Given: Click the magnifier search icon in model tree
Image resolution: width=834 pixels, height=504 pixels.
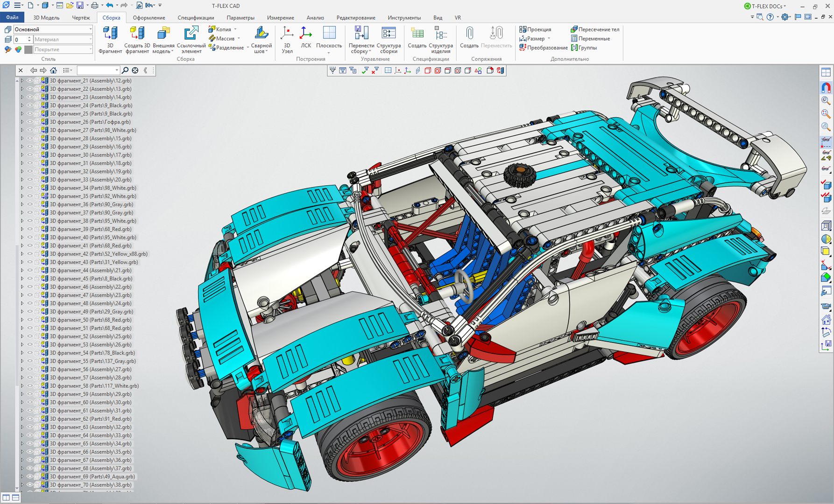Looking at the screenshot, I should pyautogui.click(x=125, y=70).
